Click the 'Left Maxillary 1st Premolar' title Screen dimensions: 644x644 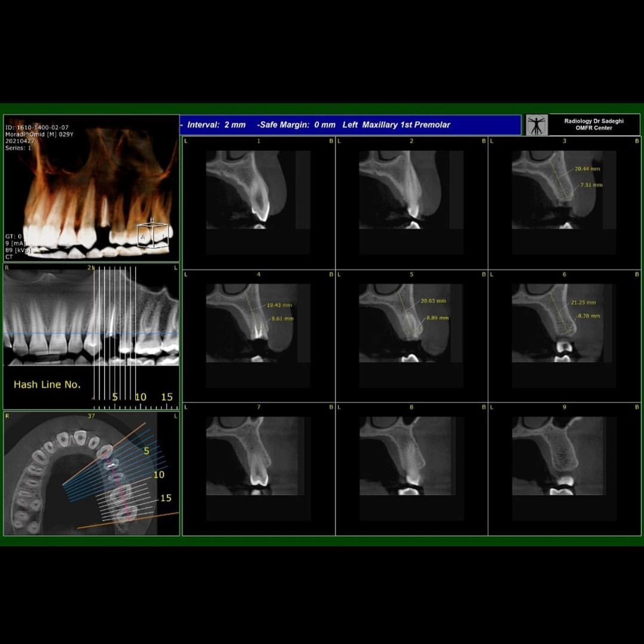(397, 125)
